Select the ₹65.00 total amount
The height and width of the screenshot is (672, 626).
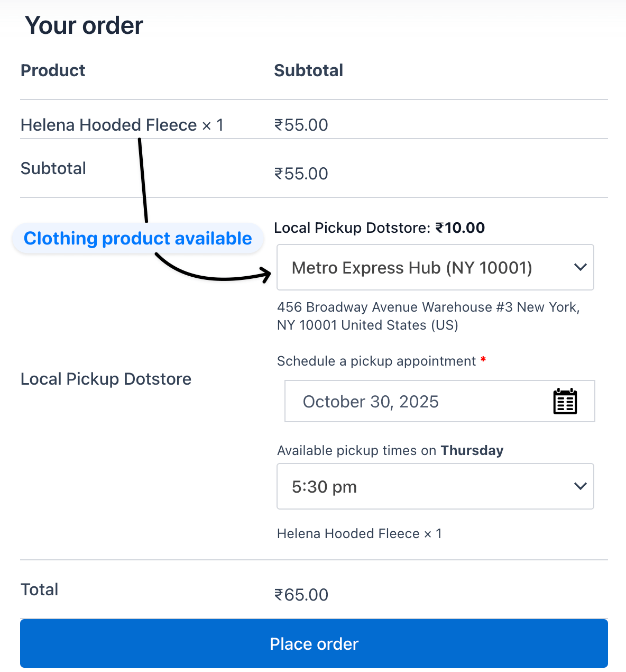coord(301,595)
